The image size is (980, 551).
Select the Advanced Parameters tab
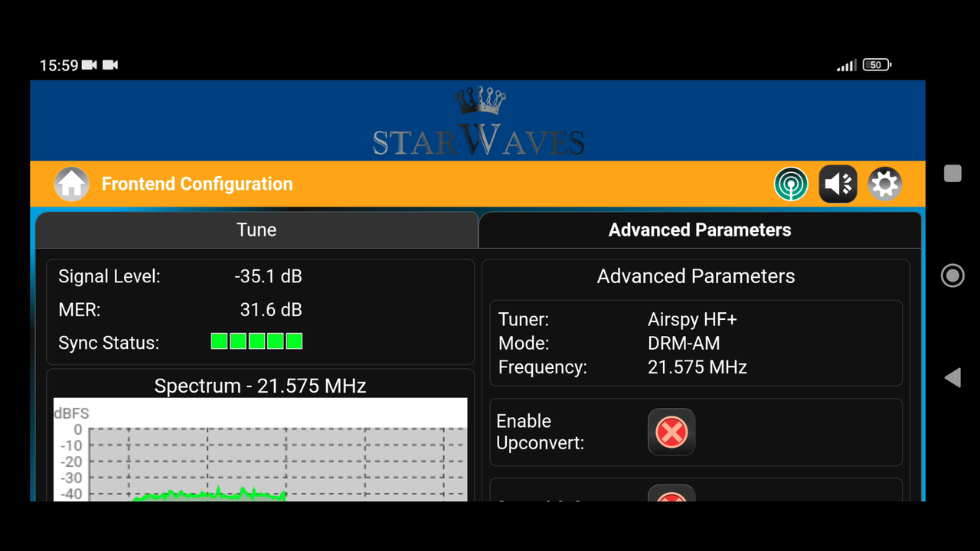click(x=700, y=230)
